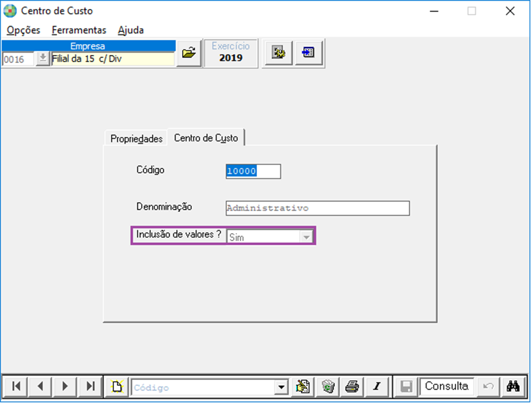Click the Código input field with 10000
This screenshot has height=404, width=532.
[x=253, y=172]
